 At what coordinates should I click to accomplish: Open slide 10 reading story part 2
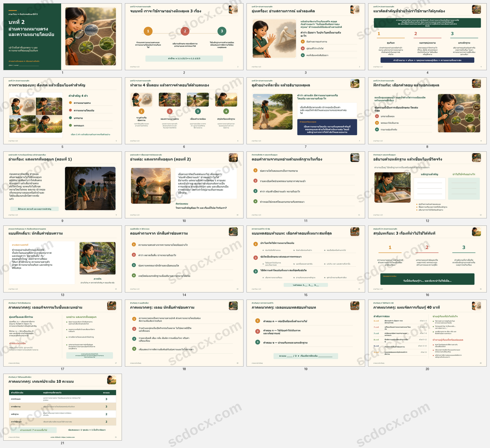pos(184,185)
